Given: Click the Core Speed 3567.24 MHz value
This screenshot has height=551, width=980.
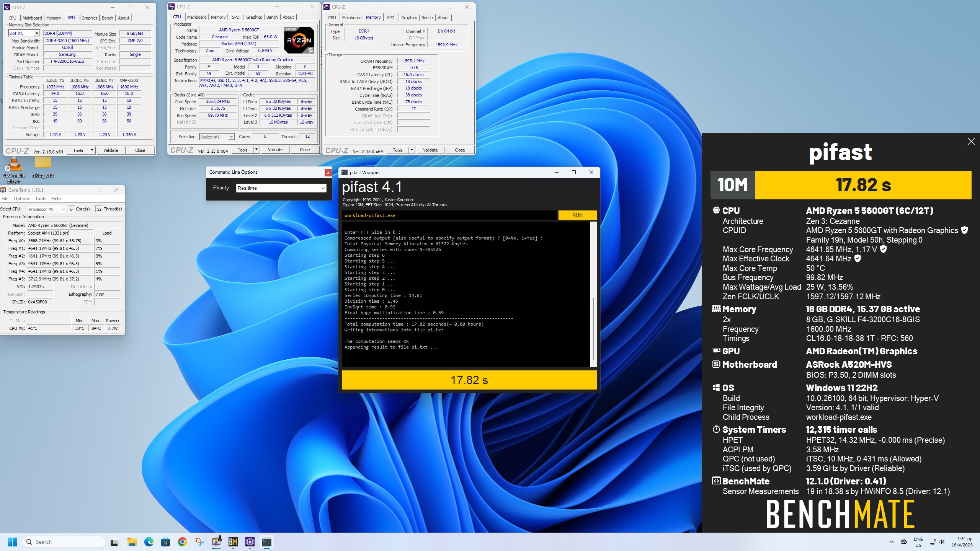Looking at the screenshot, I should (218, 101).
